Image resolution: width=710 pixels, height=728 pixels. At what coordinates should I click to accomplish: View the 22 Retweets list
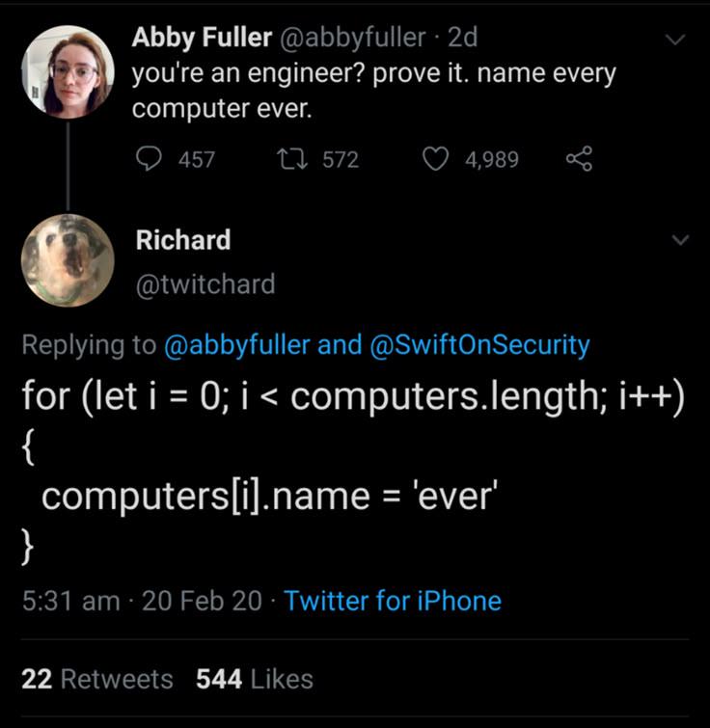click(97, 679)
